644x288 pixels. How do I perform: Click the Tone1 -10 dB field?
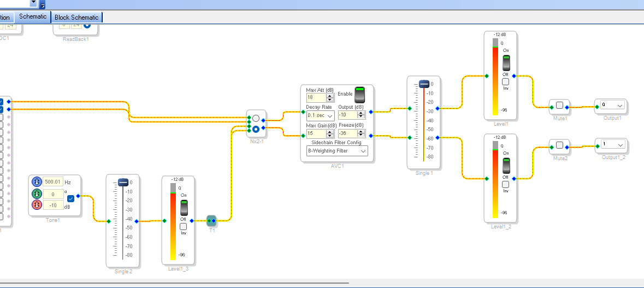pyautogui.click(x=53, y=204)
